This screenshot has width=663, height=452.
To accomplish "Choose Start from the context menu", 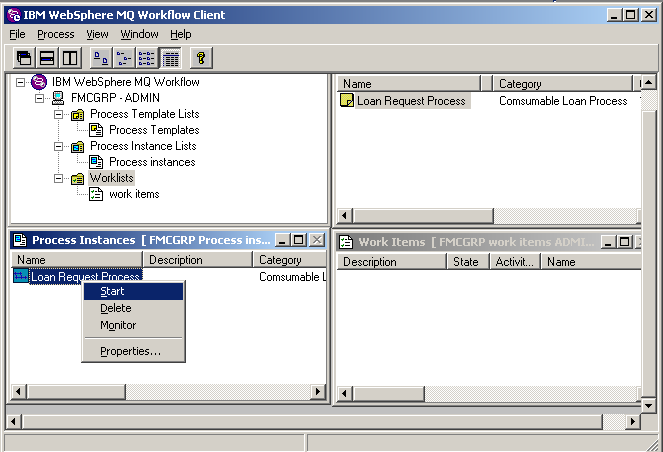I will point(133,291).
